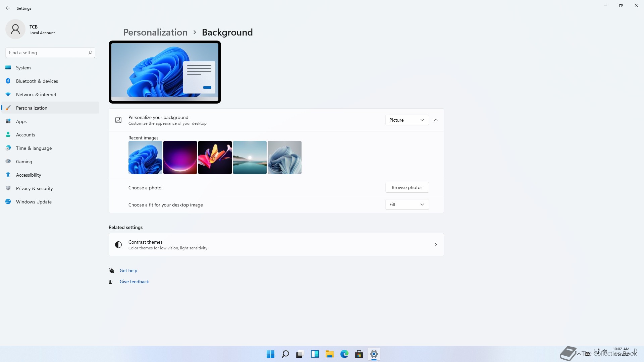
Task: Click the Settings gear on taskbar
Action: [374, 354]
